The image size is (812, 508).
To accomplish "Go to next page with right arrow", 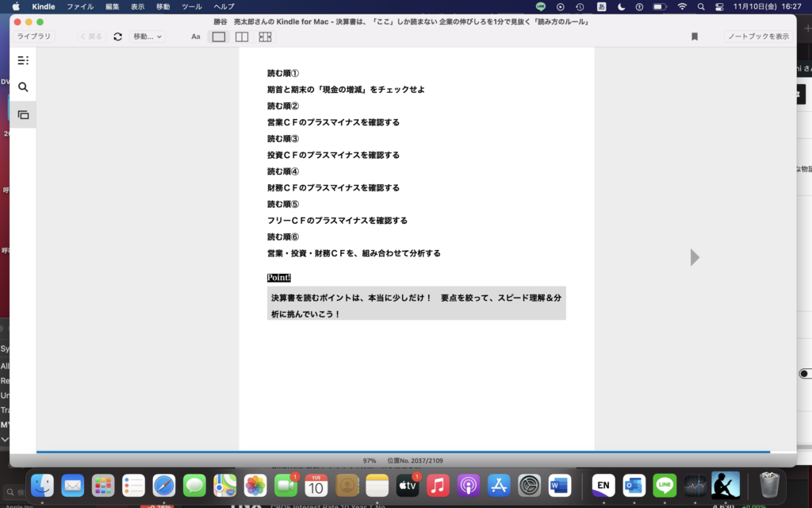I will pyautogui.click(x=695, y=257).
